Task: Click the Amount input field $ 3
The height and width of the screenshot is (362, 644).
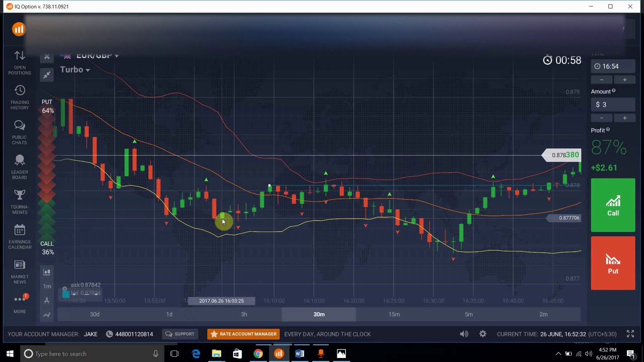Action: (613, 105)
